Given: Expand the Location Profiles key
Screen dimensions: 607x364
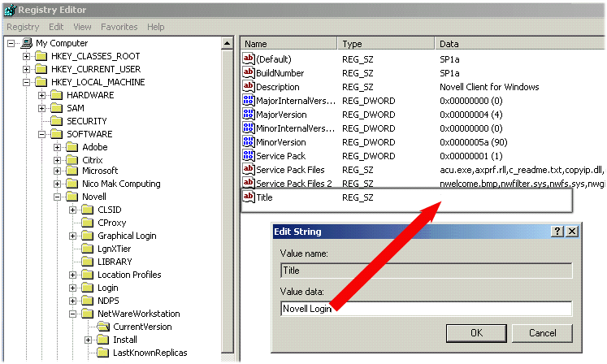Looking at the screenshot, I should pyautogui.click(x=73, y=275).
